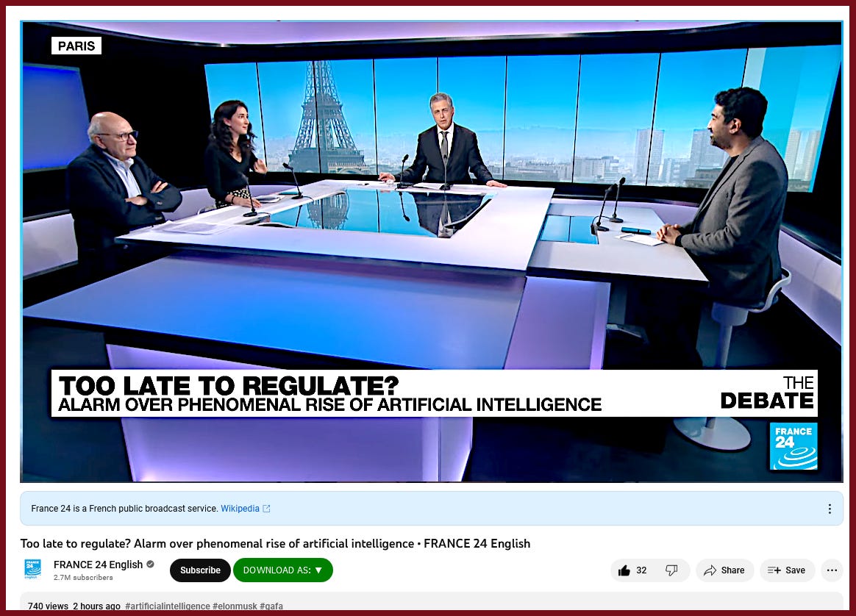Click the DOWNLOAD AS arrow triangle
The width and height of the screenshot is (856, 616).
pos(319,570)
